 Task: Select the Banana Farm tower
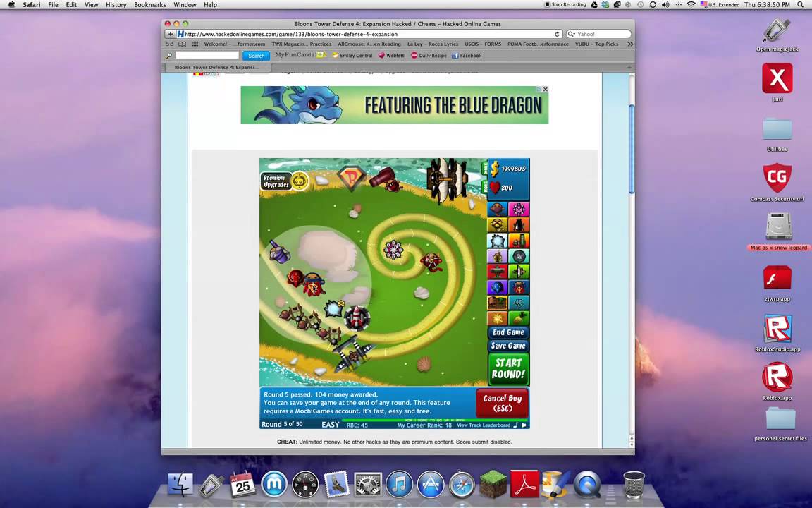[498, 303]
